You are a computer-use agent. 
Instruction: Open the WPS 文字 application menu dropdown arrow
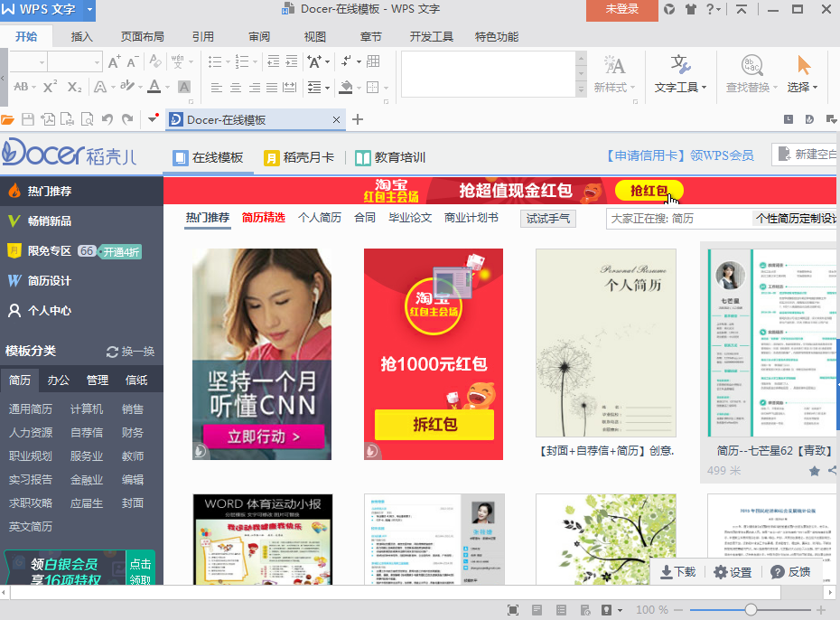tap(89, 10)
